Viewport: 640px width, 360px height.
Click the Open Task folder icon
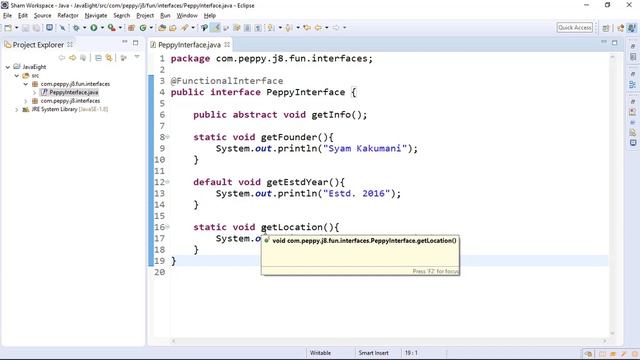(x=173, y=28)
